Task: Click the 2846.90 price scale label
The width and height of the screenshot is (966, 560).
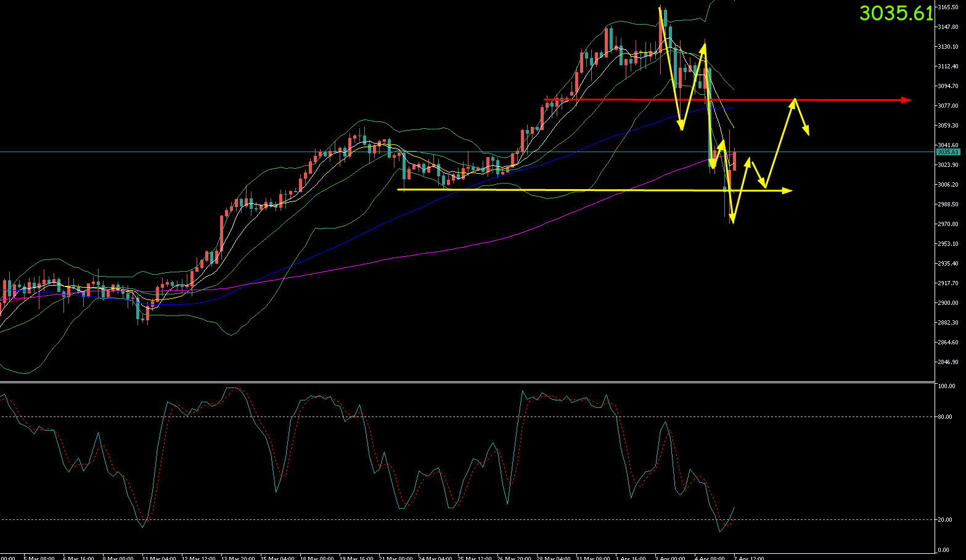Action: (x=948, y=362)
